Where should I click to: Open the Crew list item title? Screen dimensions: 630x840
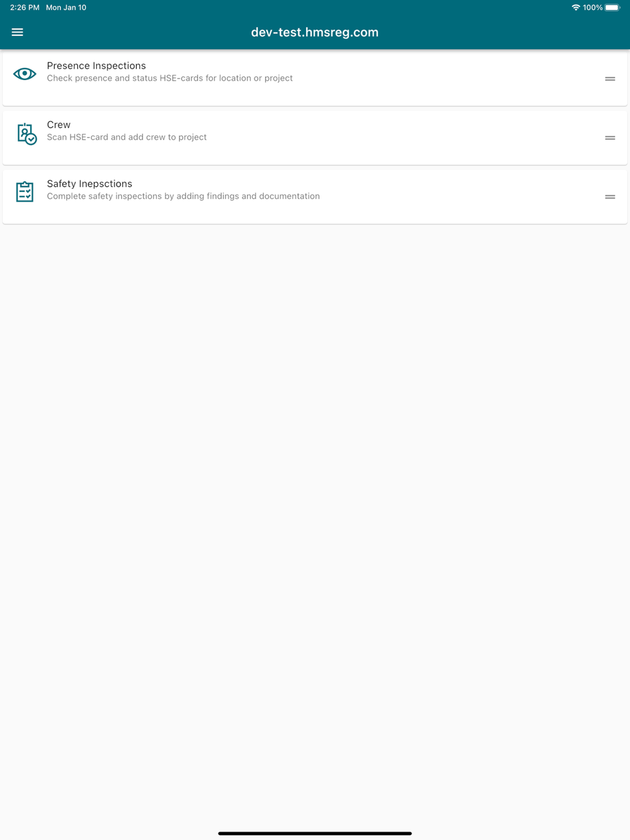pyautogui.click(x=59, y=125)
